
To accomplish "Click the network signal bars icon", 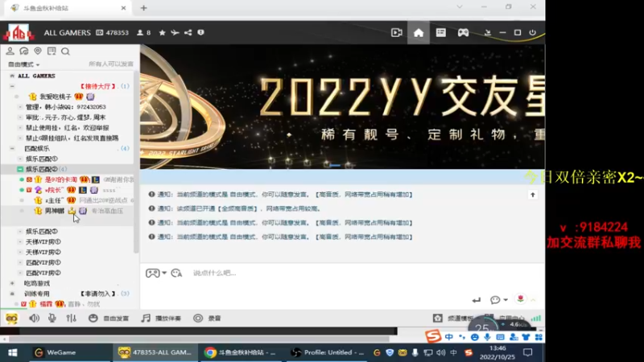I will [x=536, y=318].
